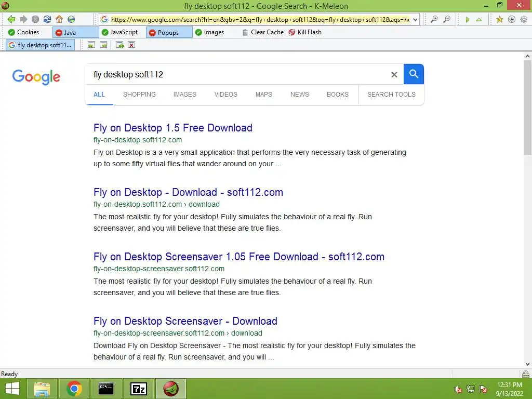Go back with the green Back arrow
Viewport: 532px width, 399px height.
pyautogui.click(x=11, y=19)
